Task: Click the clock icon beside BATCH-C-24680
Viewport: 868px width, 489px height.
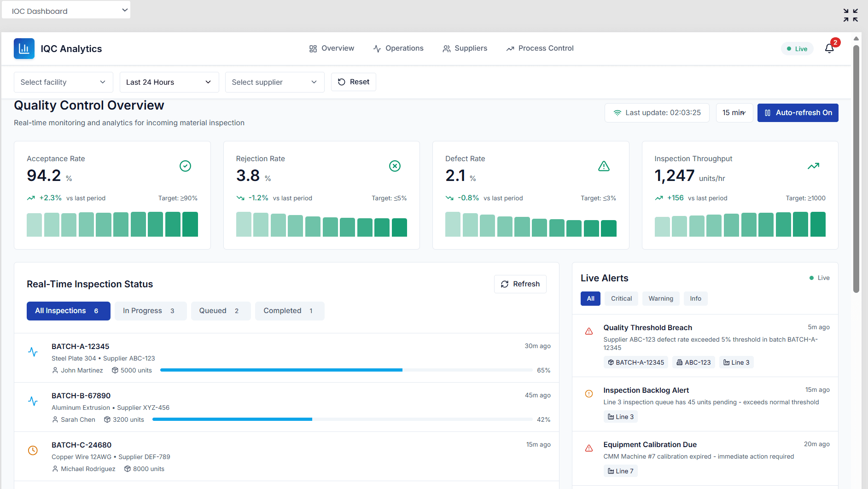Action: tap(33, 450)
